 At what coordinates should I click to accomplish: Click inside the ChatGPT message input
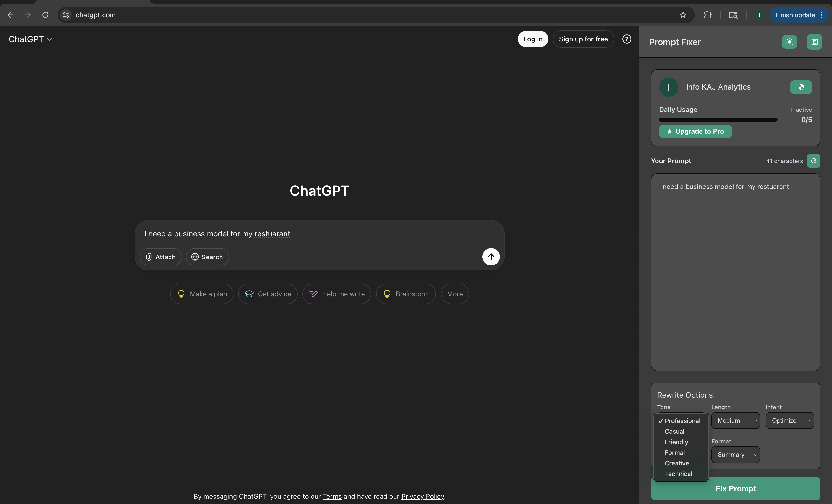(319, 234)
